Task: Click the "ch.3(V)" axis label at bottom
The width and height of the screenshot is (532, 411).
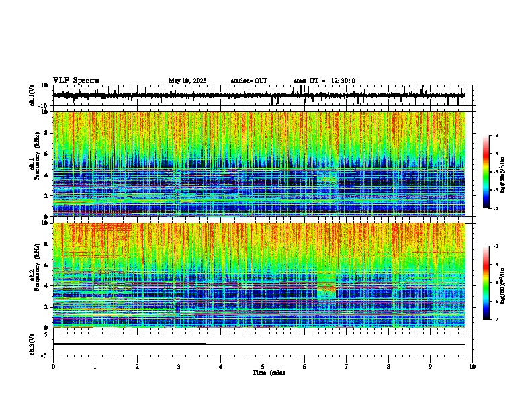Action: tap(32, 345)
